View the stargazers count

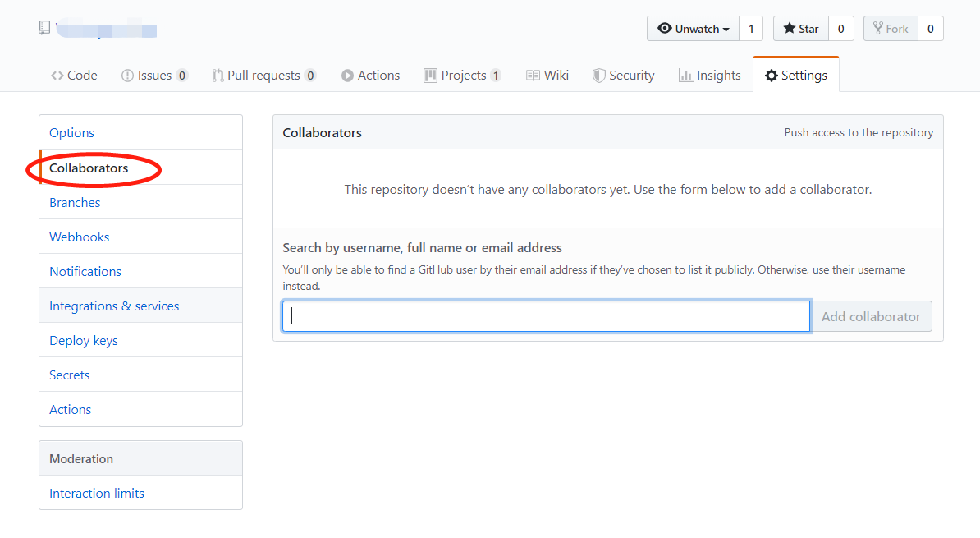pos(840,29)
